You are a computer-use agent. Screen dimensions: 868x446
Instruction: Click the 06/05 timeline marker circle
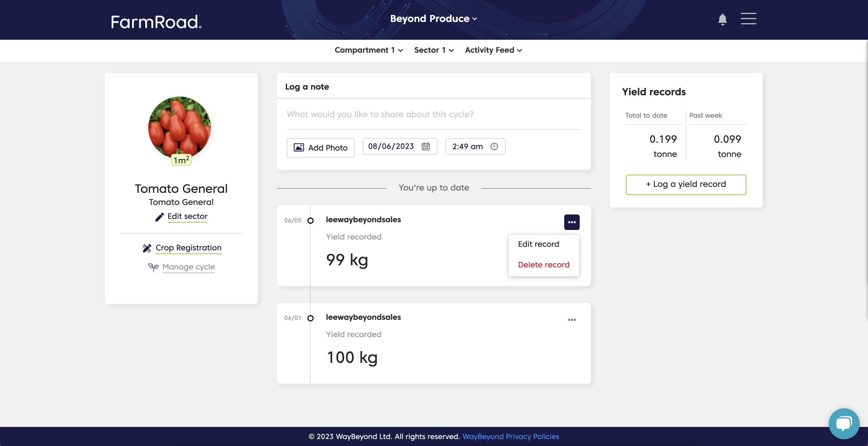(310, 221)
